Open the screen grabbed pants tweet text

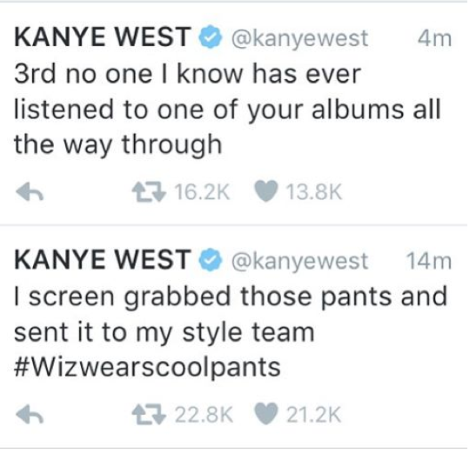point(231,332)
